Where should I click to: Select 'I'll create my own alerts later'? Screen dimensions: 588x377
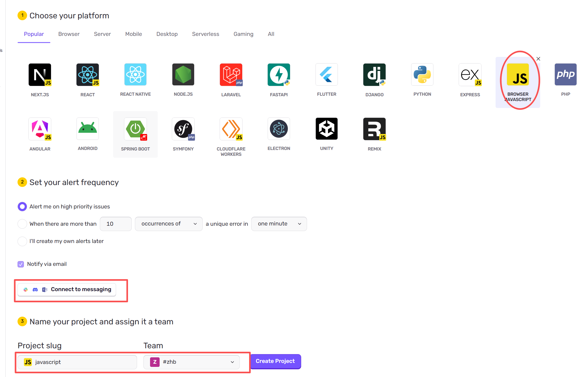(x=22, y=241)
